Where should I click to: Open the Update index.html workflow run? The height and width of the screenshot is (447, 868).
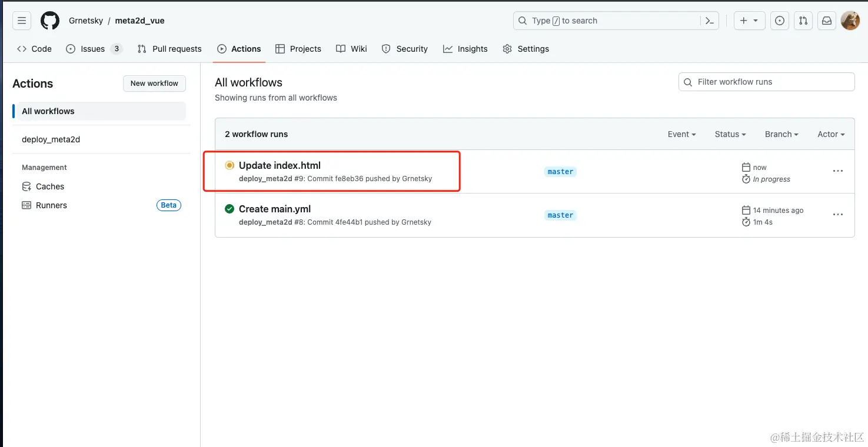tap(280, 165)
